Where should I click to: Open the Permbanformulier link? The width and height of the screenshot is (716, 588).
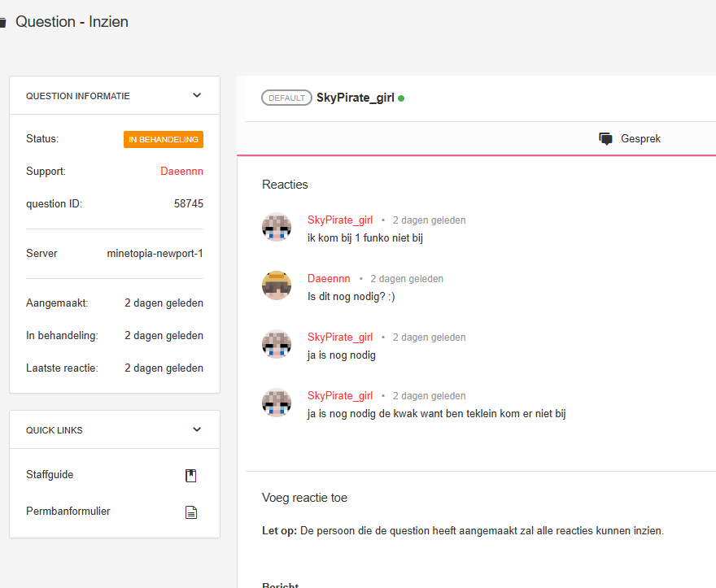68,512
